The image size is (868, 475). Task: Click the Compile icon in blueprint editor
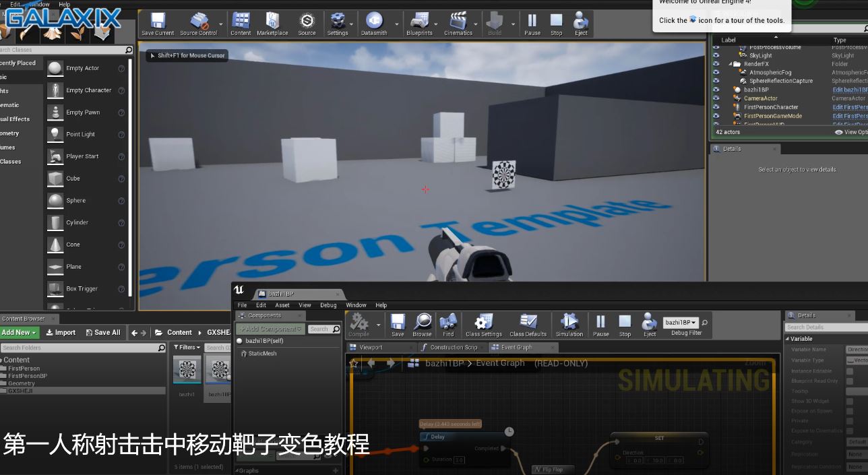pos(359,323)
